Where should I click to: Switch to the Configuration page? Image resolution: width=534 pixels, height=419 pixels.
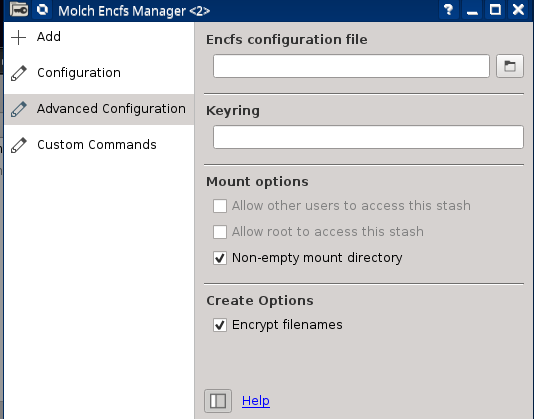click(99, 73)
